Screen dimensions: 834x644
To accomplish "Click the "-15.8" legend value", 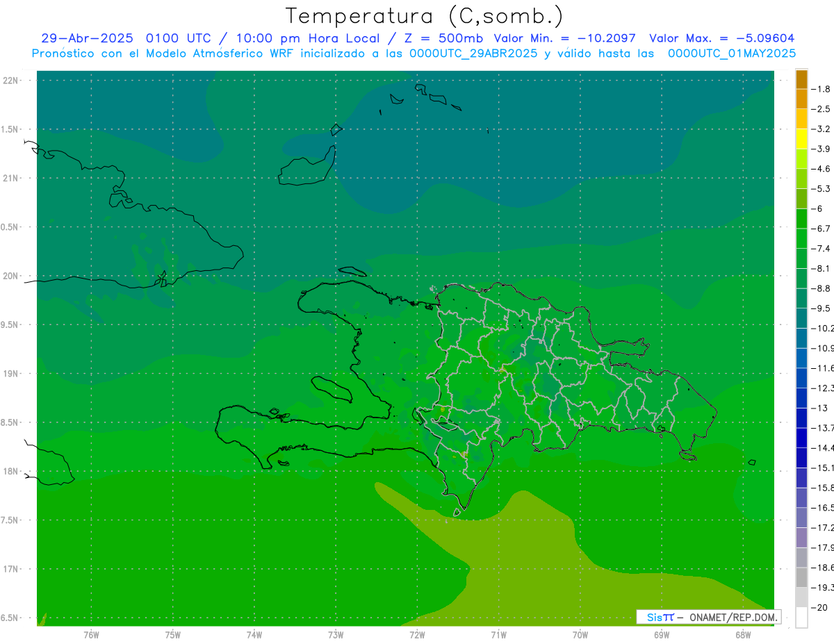I will 822,488.
